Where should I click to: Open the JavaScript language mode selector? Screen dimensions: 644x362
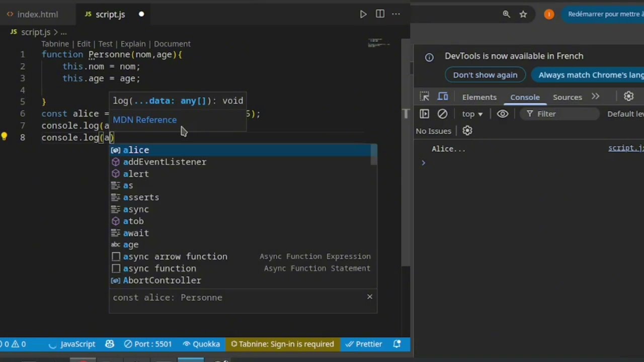pos(77,344)
